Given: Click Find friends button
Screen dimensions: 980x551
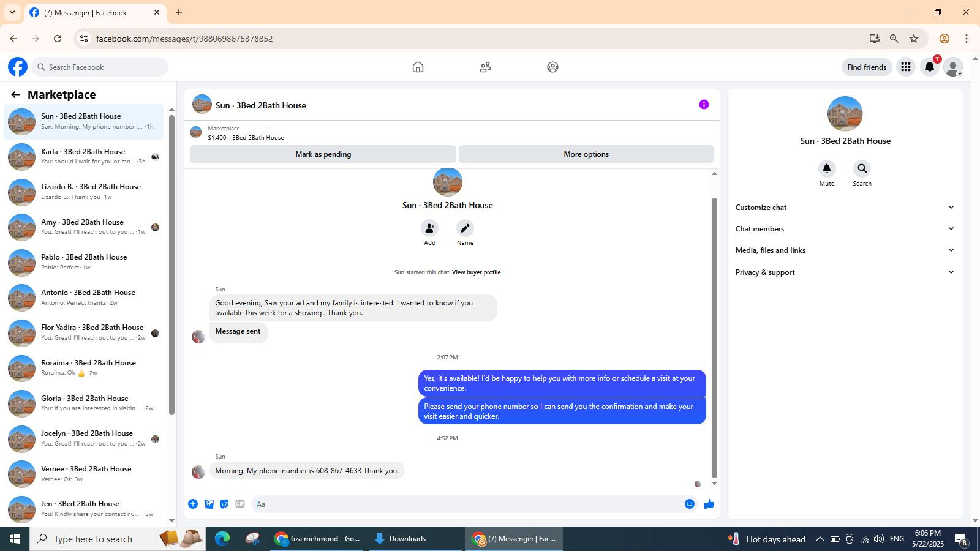Looking at the screenshot, I should [x=867, y=67].
